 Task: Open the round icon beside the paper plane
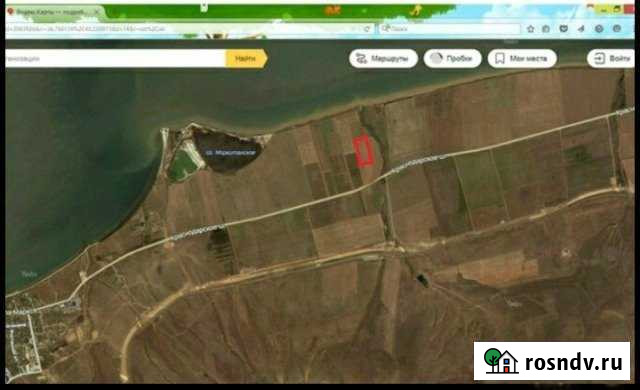[599, 29]
